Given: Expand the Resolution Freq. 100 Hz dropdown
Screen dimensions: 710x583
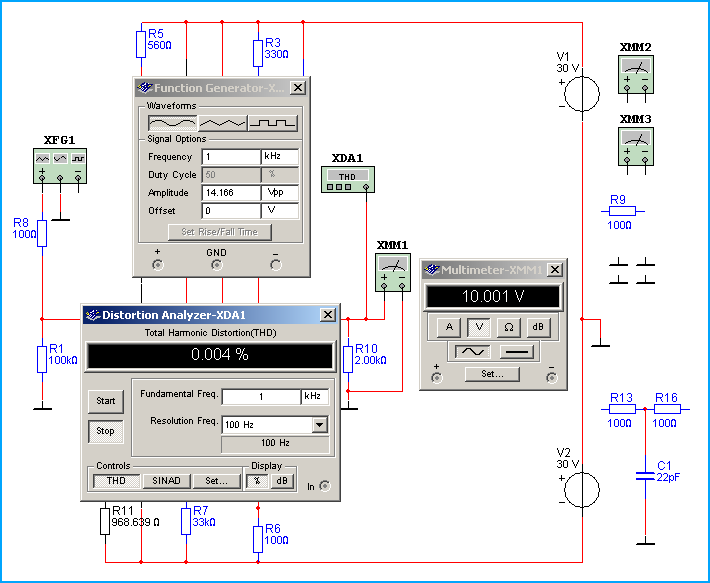Looking at the screenshot, I should tap(320, 425).
